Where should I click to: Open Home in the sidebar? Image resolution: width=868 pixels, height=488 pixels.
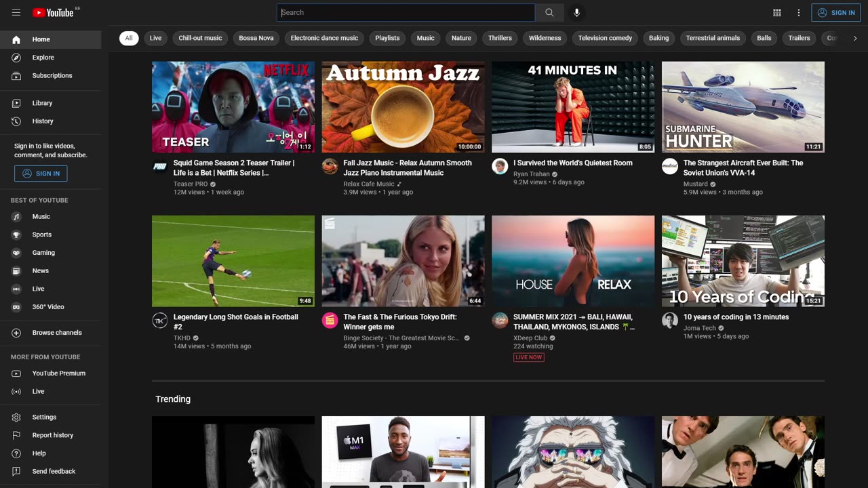point(51,39)
